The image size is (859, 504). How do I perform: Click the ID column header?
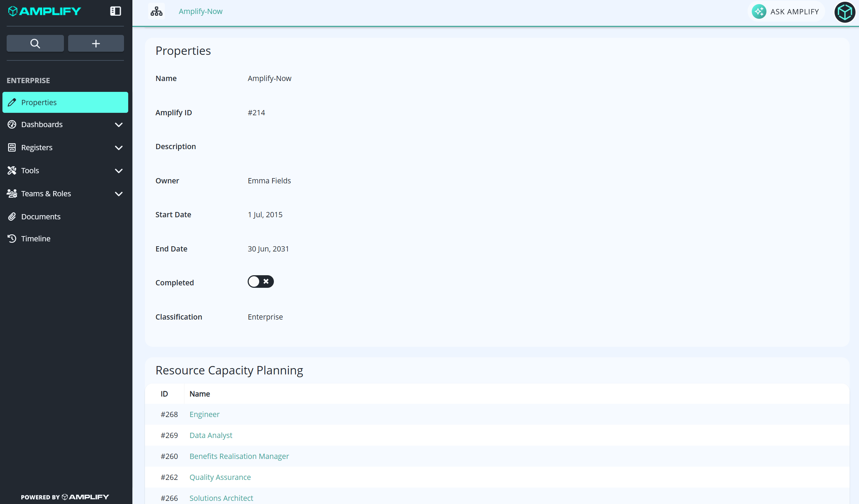coord(164,394)
